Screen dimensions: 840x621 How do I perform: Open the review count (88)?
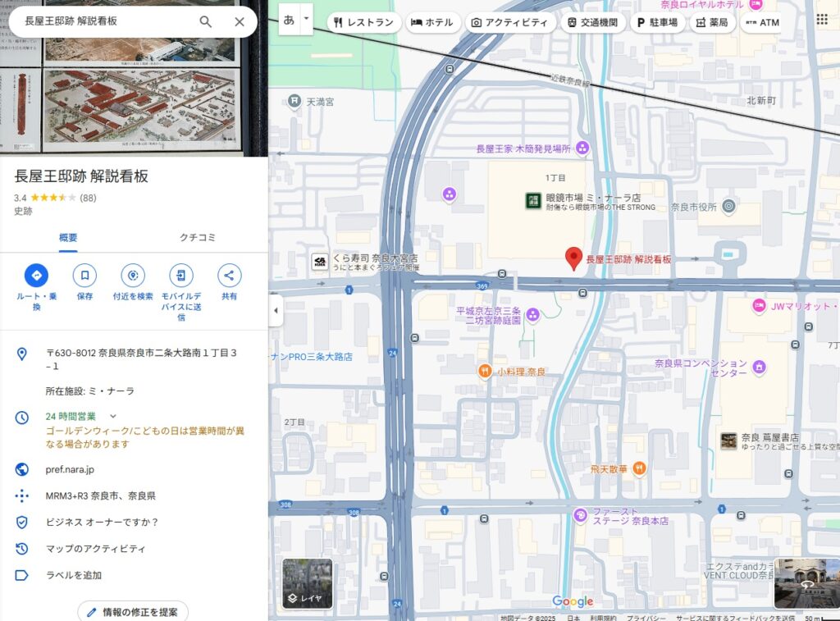88,198
